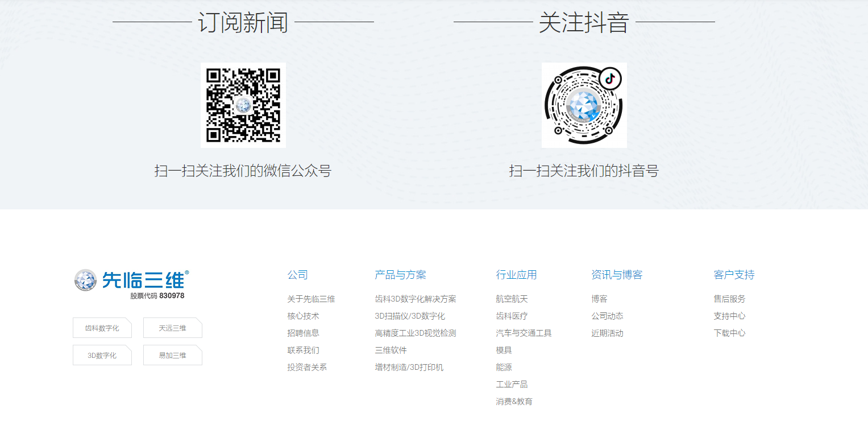Image resolution: width=868 pixels, height=425 pixels.
Task: Open the 下载中心 support link
Action: click(x=729, y=333)
